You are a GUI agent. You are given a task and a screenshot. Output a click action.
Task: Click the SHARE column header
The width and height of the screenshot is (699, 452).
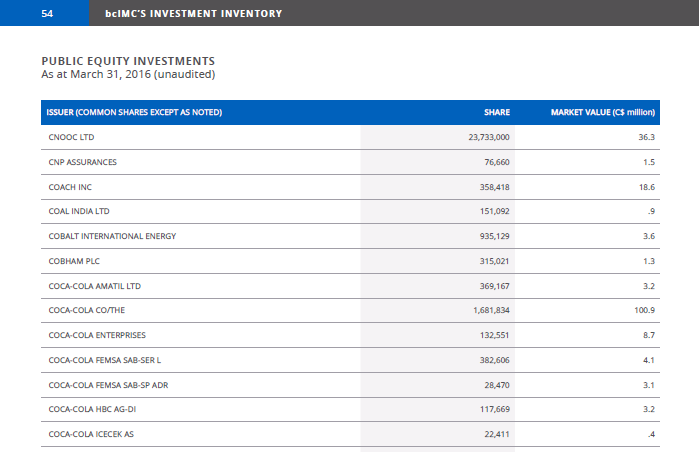497,112
